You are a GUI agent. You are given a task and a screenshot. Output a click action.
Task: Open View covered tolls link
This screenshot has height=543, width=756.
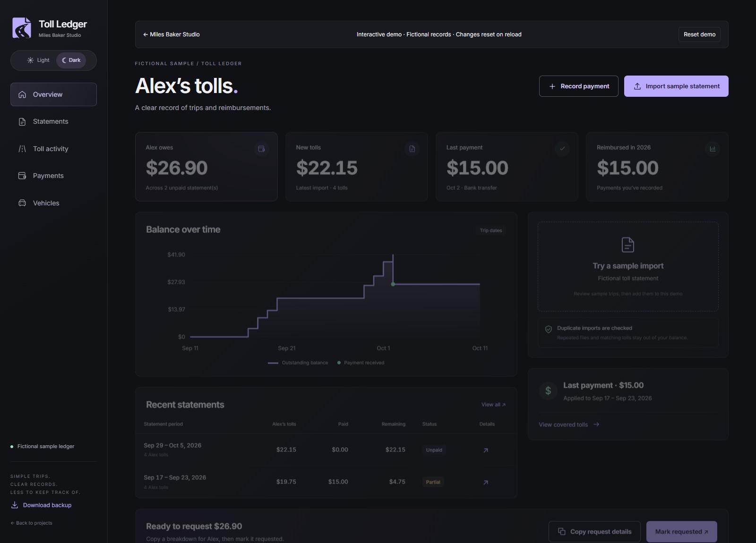(x=569, y=424)
